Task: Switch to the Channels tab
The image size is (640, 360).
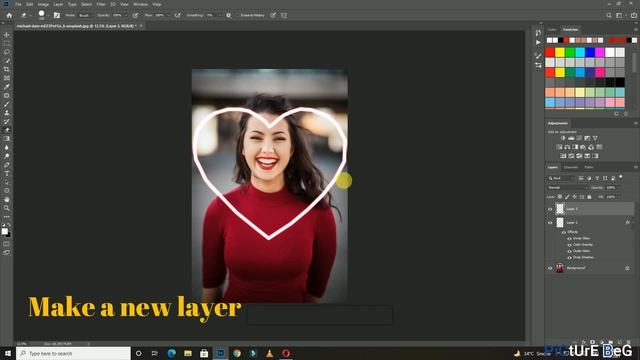Action: [x=571, y=167]
